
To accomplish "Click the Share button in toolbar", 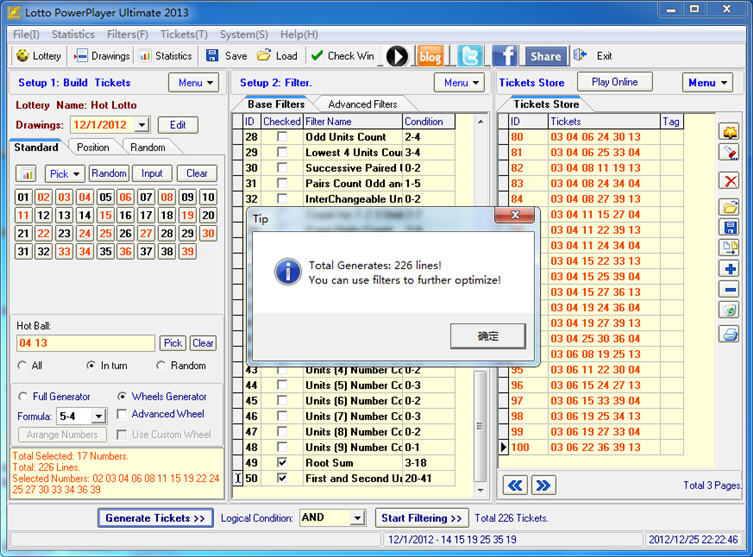I will pos(546,56).
